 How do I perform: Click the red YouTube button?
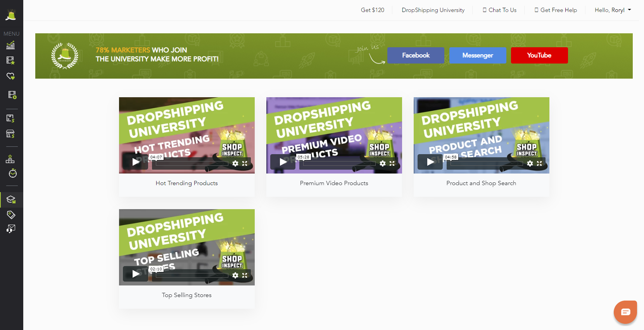point(539,55)
